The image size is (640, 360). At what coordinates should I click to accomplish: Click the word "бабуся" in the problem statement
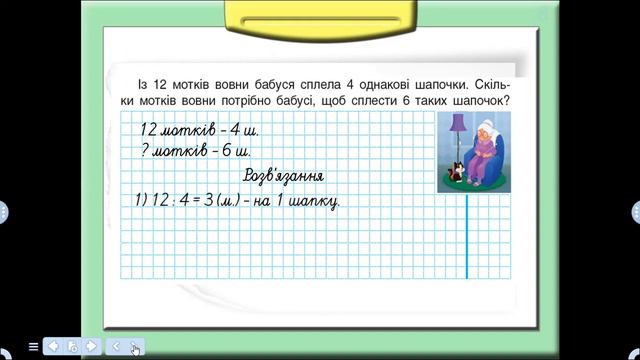tap(274, 85)
